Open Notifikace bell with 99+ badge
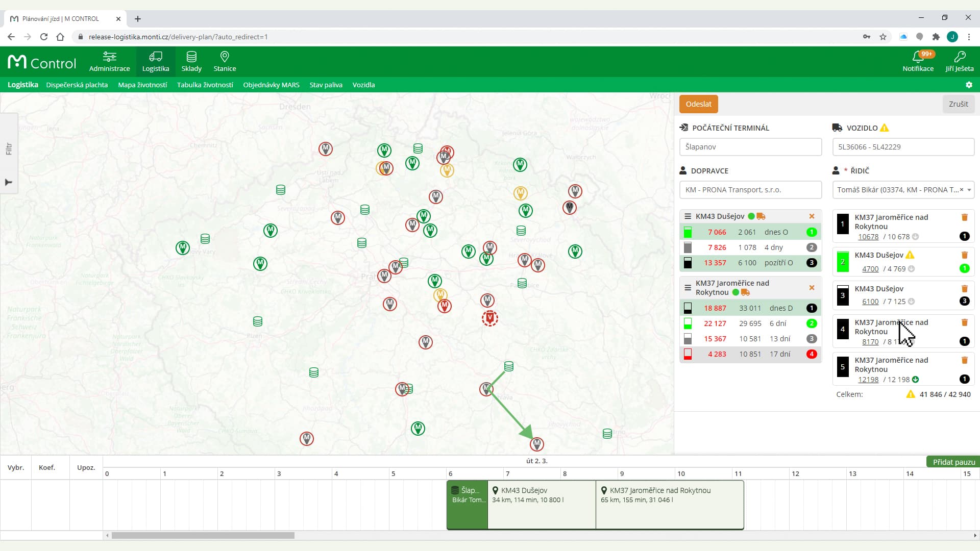The image size is (980, 551). [x=918, y=61]
